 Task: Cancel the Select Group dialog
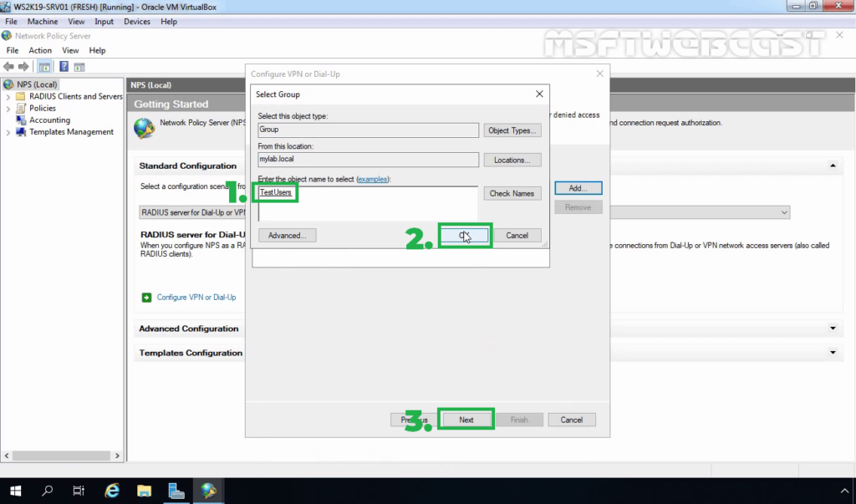coord(517,236)
